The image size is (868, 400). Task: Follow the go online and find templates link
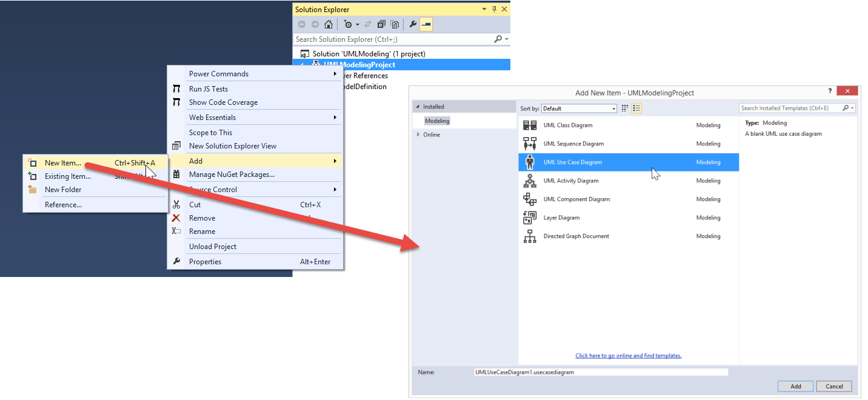(629, 356)
